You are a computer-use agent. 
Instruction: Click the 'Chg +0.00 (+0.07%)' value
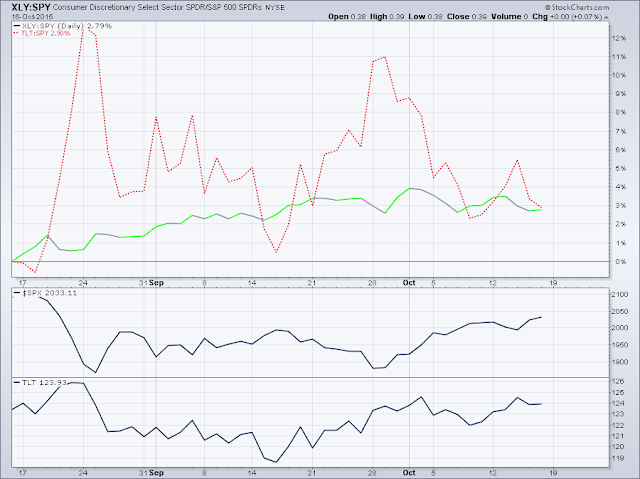click(567, 17)
